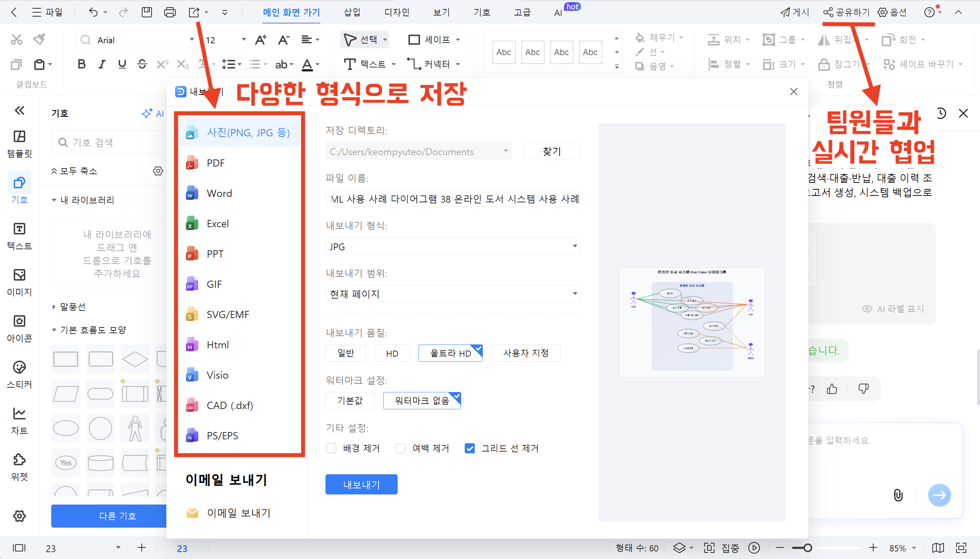Open the 커넥터 (Connector) tool

[x=434, y=64]
